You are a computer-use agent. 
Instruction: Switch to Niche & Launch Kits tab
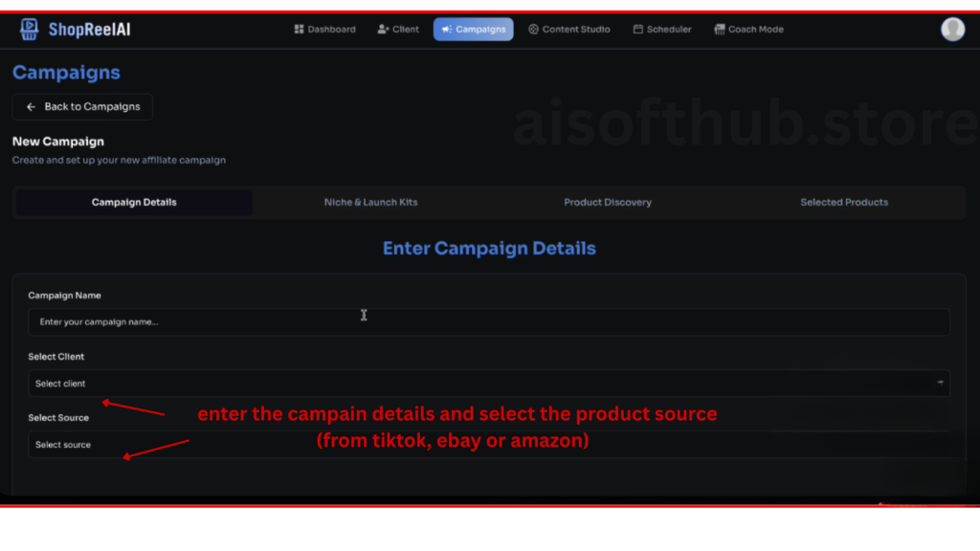[370, 203]
